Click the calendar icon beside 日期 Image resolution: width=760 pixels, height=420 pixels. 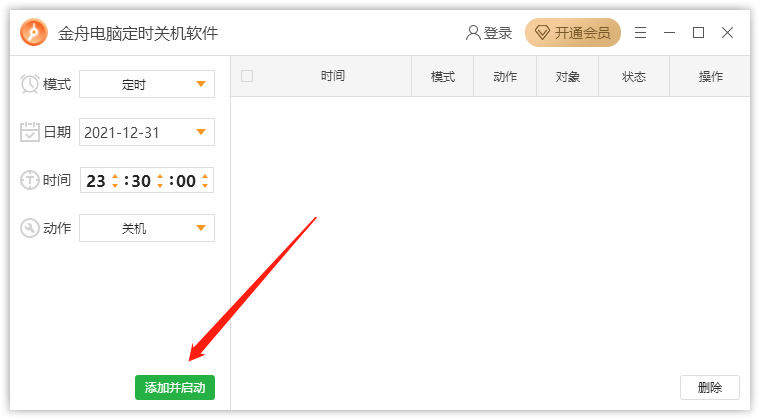pos(30,132)
